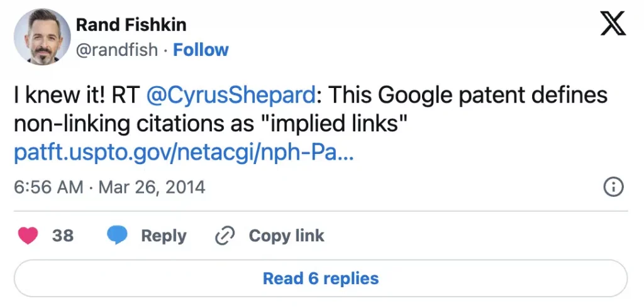Open the circled info icon
The height and width of the screenshot is (308, 644).
tap(613, 187)
